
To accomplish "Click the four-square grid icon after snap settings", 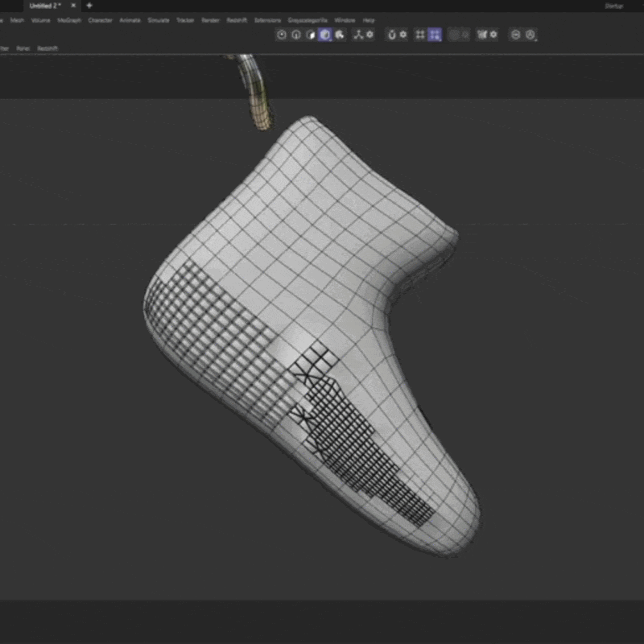I will tap(420, 35).
